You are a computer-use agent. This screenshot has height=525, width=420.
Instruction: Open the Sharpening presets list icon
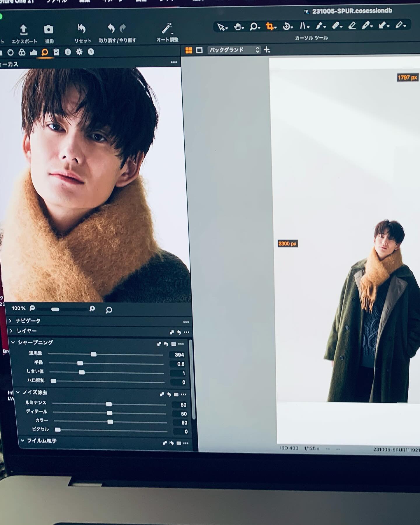pyautogui.click(x=174, y=344)
